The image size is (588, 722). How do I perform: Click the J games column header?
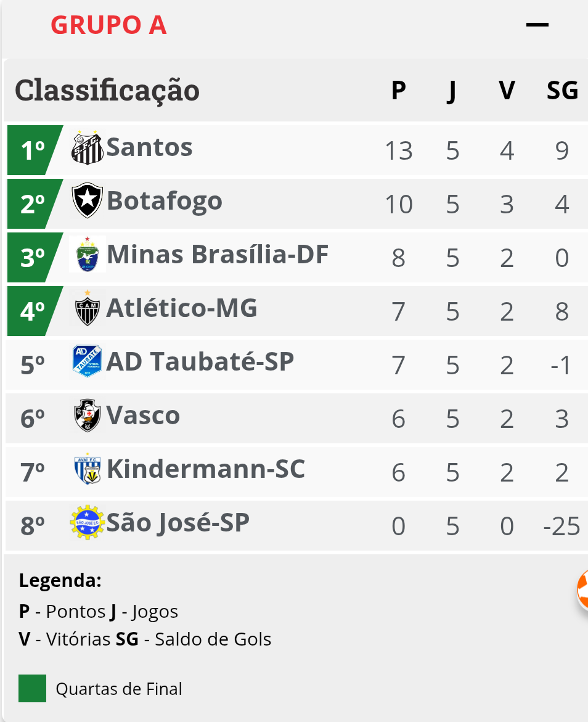[452, 91]
